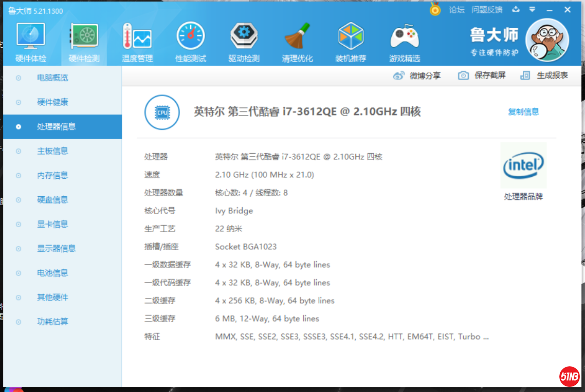Select 功耗估算 in the sidebar
Viewport: 585px width, 392px height.
click(x=62, y=322)
